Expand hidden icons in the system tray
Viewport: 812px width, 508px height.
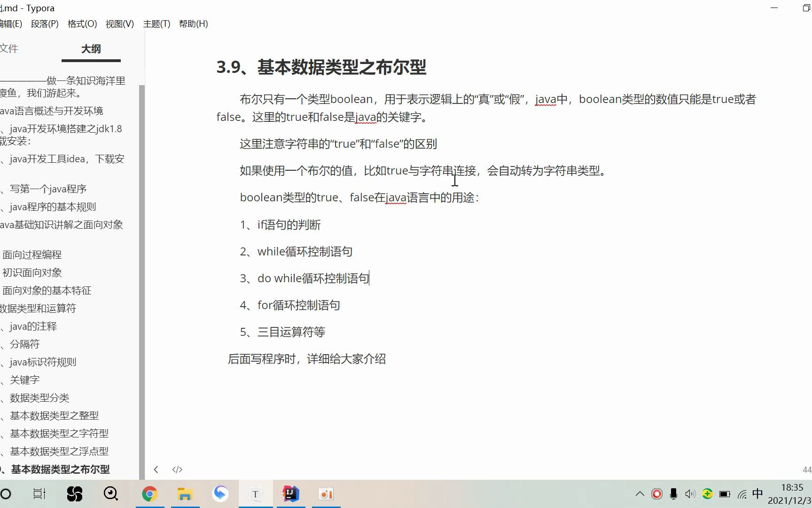(640, 494)
